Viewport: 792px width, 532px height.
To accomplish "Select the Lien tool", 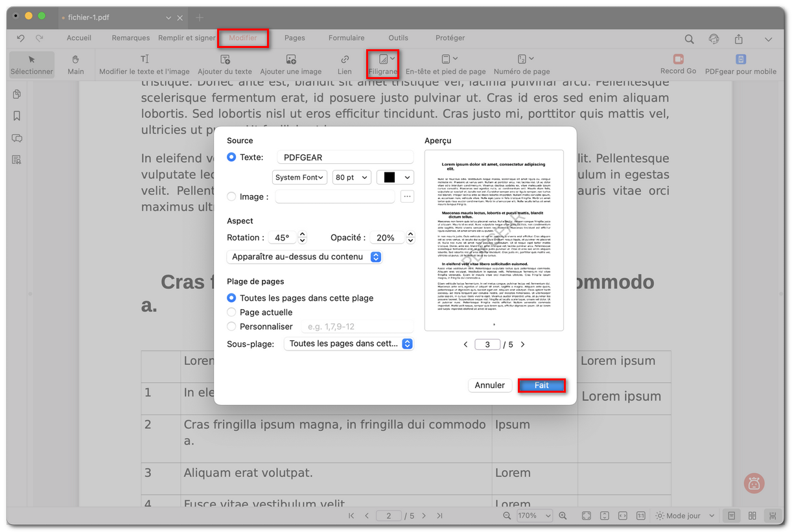I will [344, 64].
